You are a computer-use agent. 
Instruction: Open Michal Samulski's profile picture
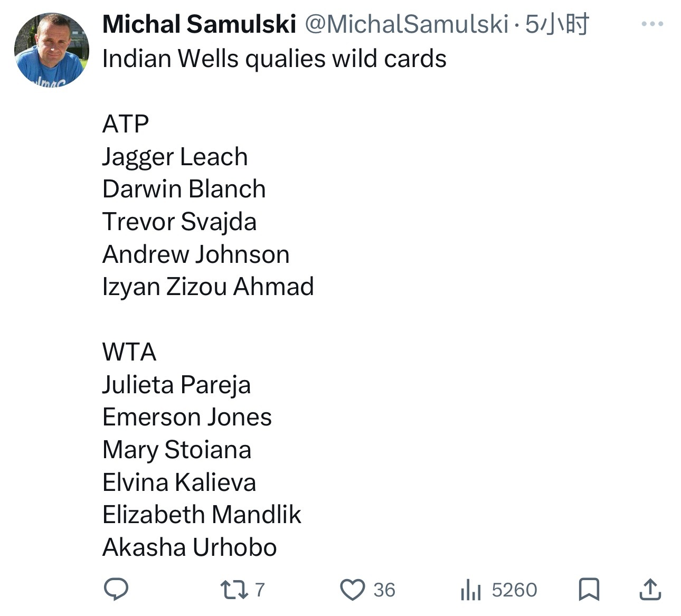pyautogui.click(x=51, y=50)
